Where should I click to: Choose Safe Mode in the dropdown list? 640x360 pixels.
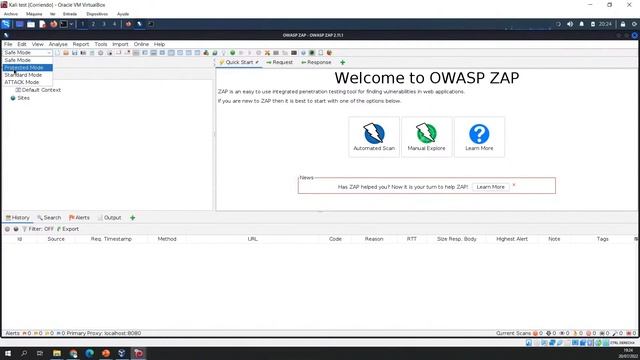(27, 60)
